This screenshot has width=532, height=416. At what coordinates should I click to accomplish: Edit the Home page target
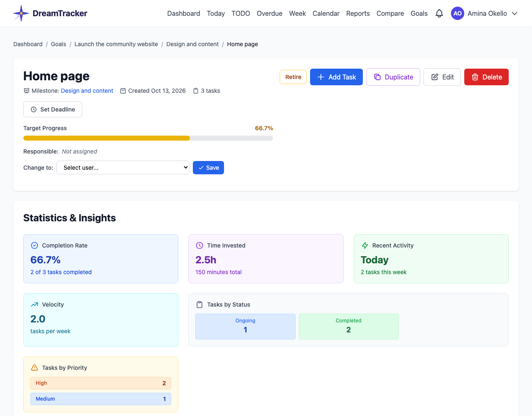[x=442, y=77]
